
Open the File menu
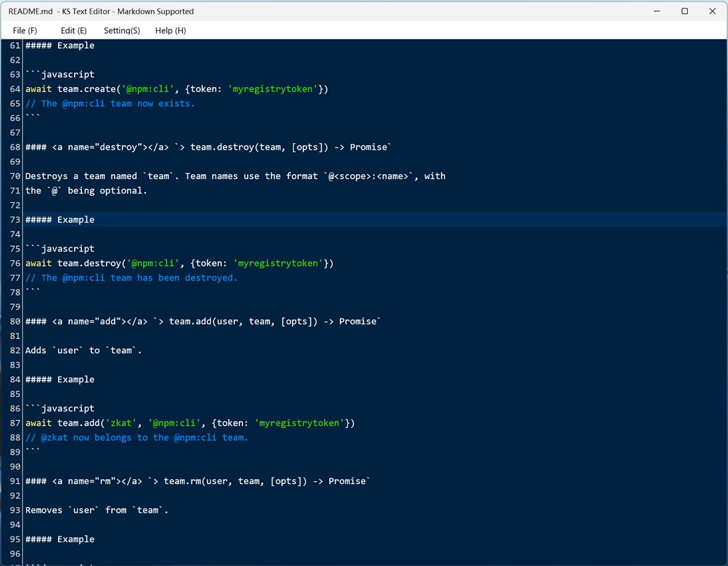tap(24, 30)
